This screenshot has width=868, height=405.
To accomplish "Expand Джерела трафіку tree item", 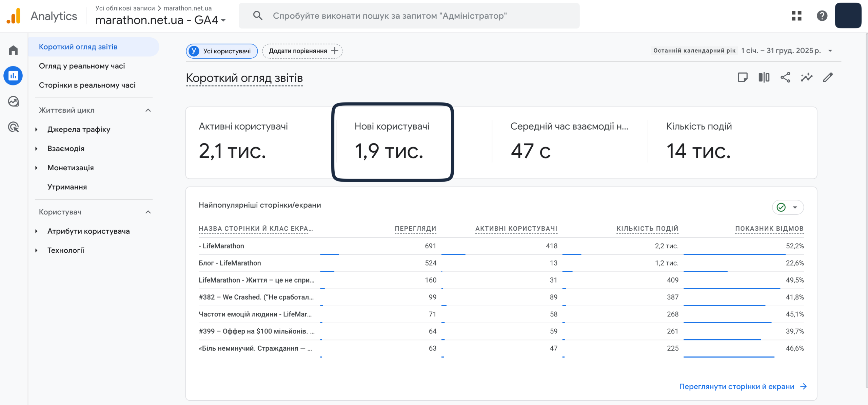I will tap(37, 130).
